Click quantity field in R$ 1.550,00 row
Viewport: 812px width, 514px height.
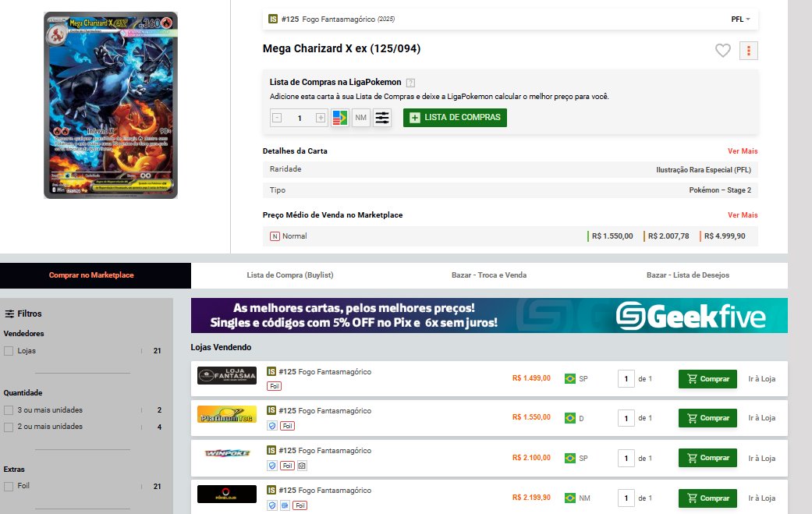point(626,418)
